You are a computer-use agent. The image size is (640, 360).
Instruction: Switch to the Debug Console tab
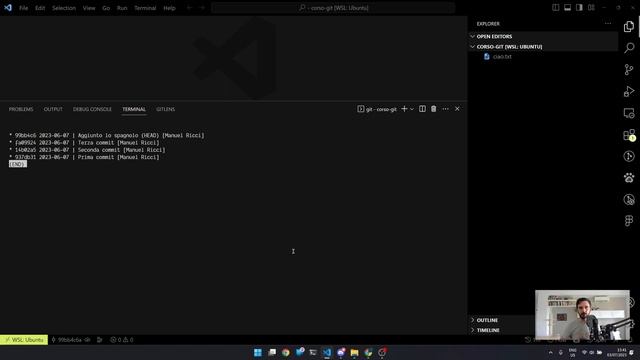[x=92, y=109]
